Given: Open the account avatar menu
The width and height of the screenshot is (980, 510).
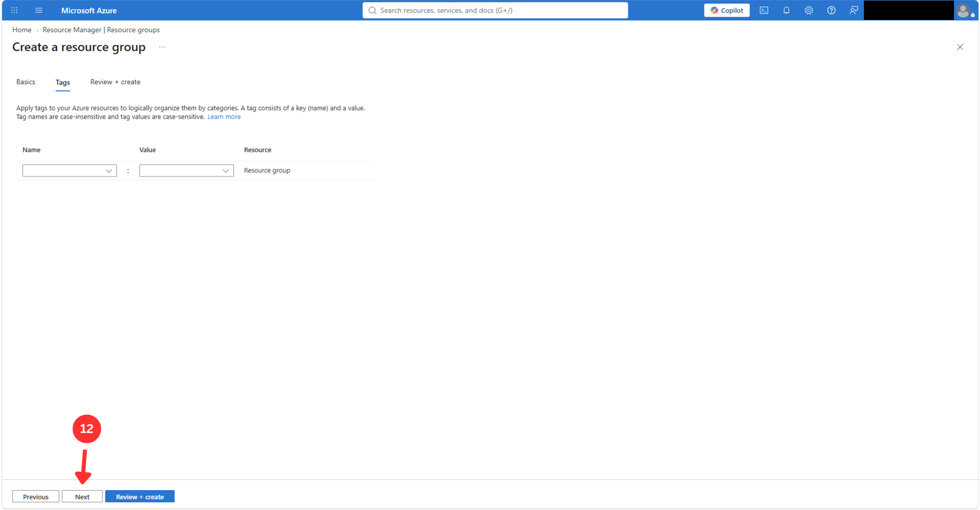Looking at the screenshot, I should (x=964, y=10).
